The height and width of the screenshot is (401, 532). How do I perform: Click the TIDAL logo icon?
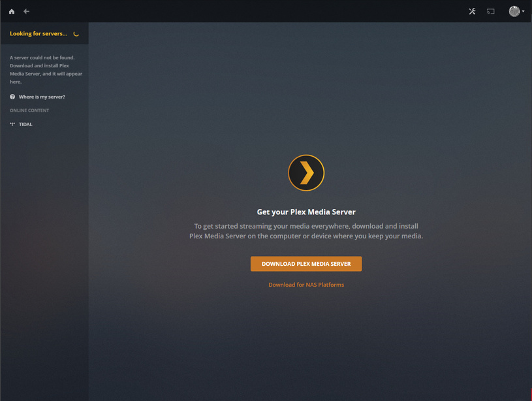pyautogui.click(x=12, y=124)
